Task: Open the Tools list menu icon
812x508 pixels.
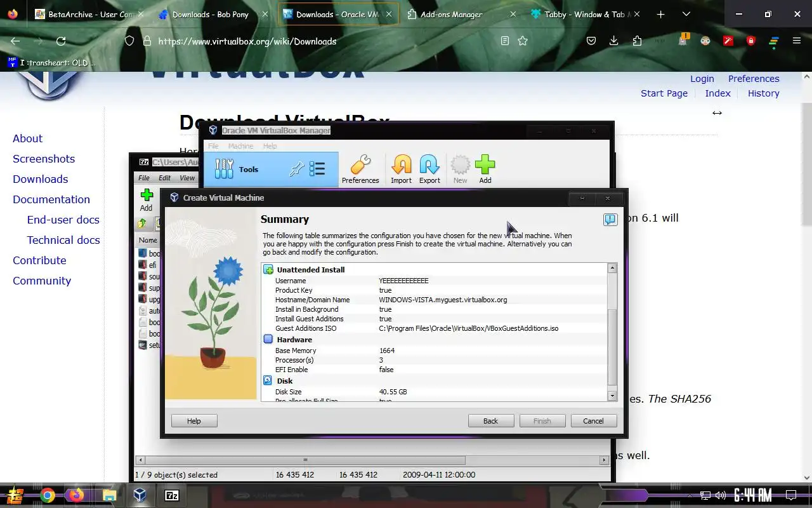Action: 317,169
